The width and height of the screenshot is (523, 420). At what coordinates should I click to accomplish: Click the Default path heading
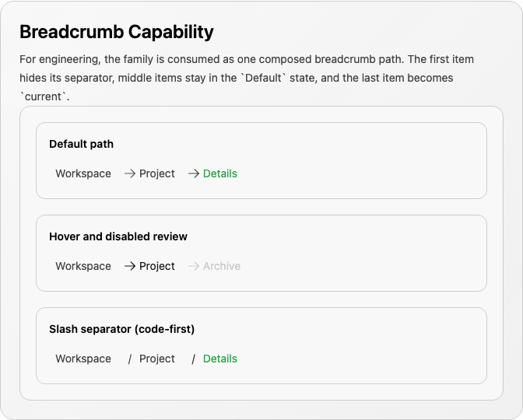(x=81, y=144)
